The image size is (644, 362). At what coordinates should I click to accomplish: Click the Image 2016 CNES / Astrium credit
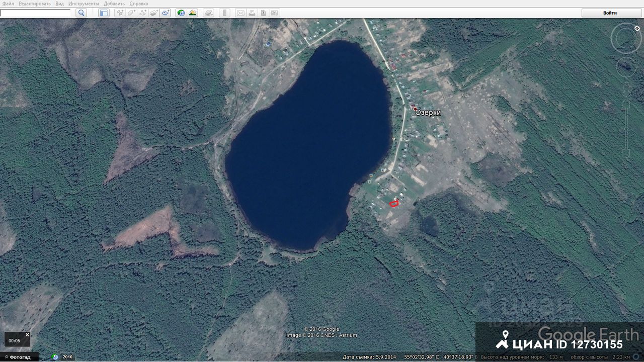click(x=321, y=335)
